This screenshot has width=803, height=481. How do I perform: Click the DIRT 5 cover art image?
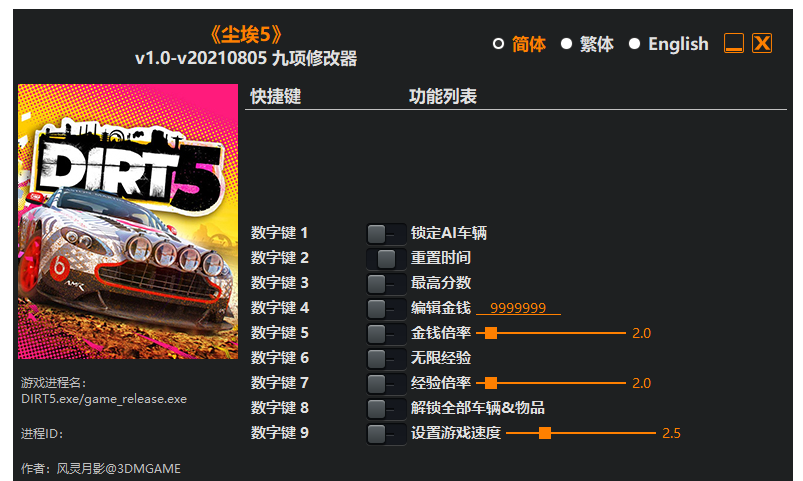tap(128, 221)
